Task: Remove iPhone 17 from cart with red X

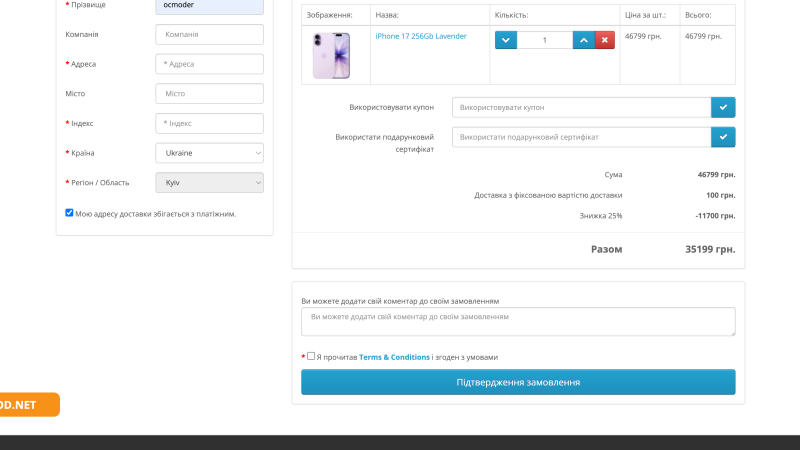Action: pos(605,40)
